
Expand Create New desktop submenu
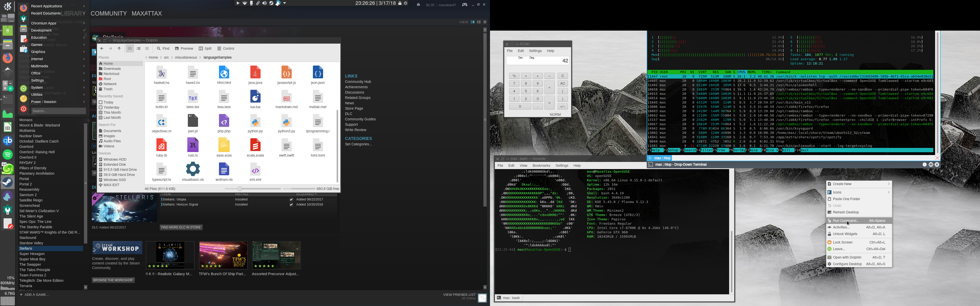pyautogui.click(x=859, y=184)
